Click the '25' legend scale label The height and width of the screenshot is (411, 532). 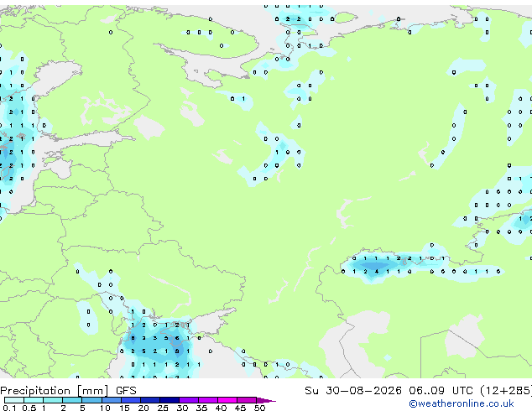163,408
